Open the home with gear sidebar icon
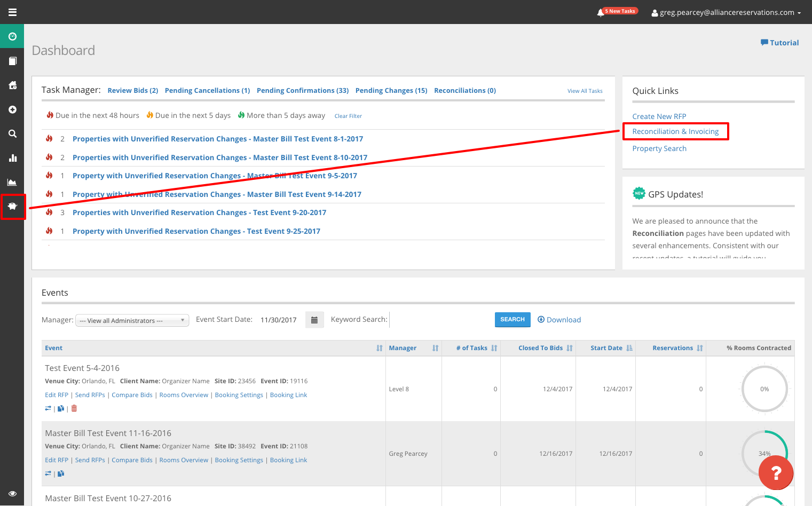The width and height of the screenshot is (812, 506). tap(12, 85)
